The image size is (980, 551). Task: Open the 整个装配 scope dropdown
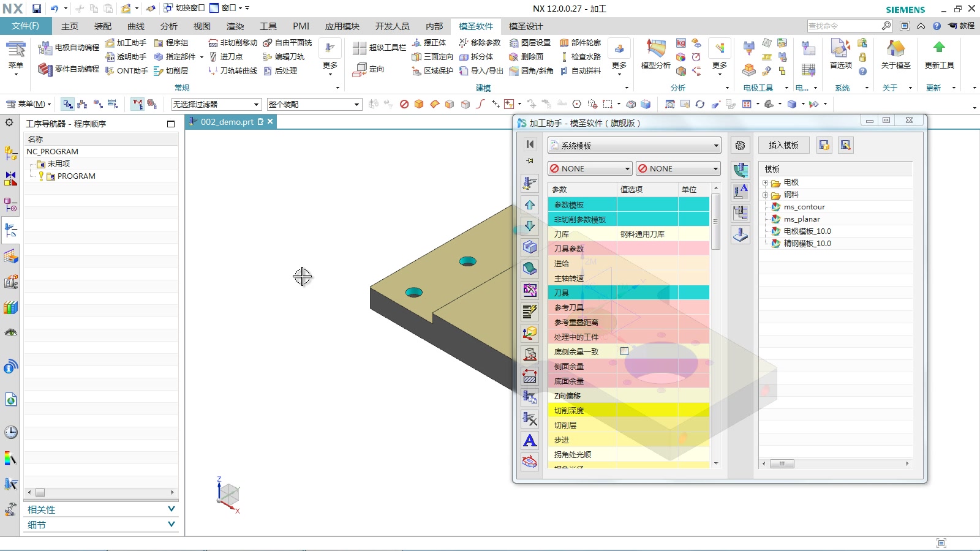click(x=314, y=105)
